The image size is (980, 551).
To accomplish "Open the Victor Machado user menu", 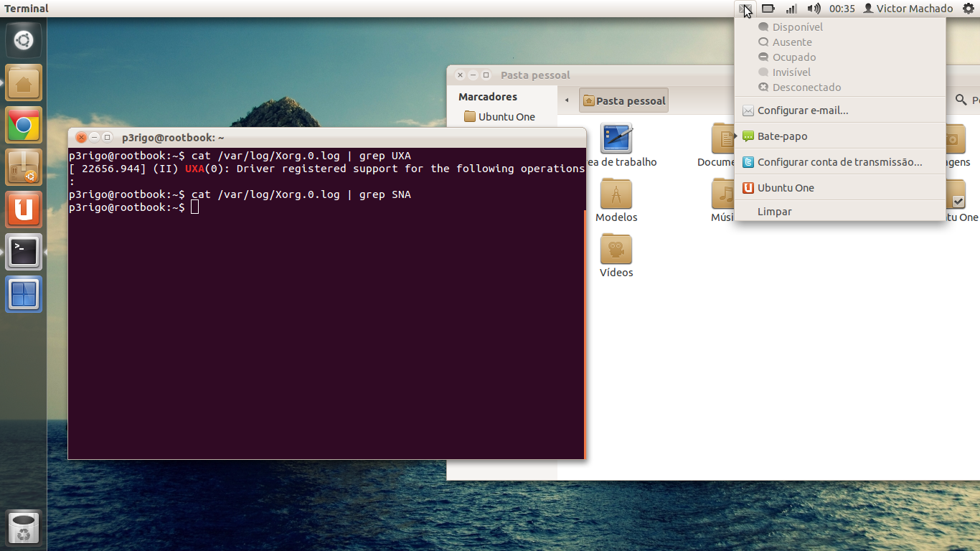I will pyautogui.click(x=908, y=9).
